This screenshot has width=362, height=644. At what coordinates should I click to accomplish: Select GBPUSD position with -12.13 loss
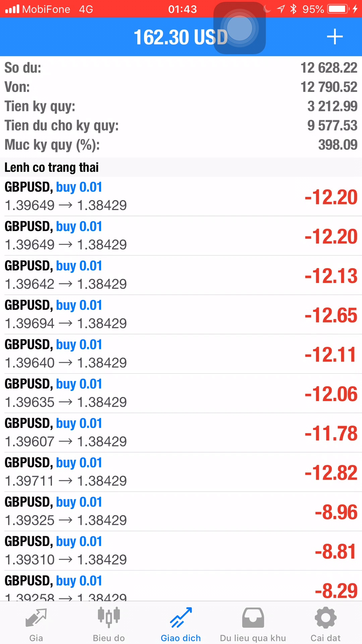coord(181,275)
